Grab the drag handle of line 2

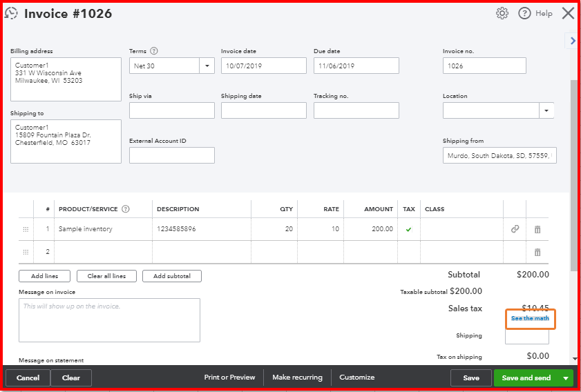point(26,252)
